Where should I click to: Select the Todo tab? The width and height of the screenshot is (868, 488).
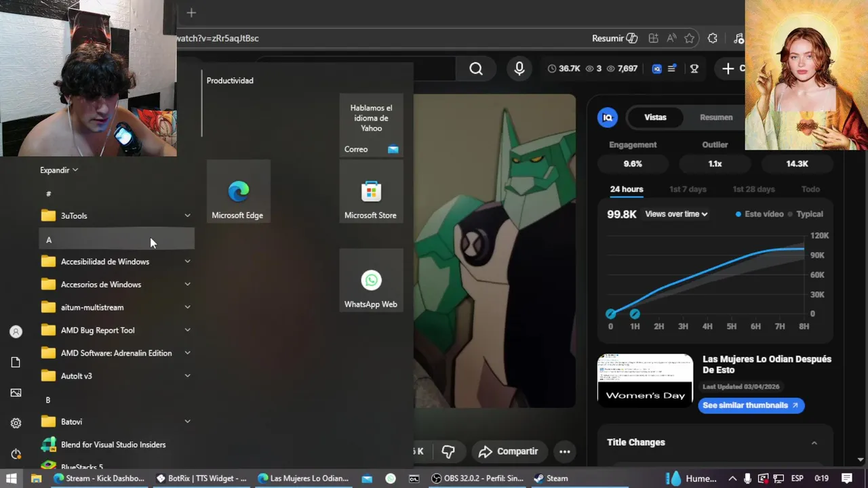pyautogui.click(x=810, y=190)
